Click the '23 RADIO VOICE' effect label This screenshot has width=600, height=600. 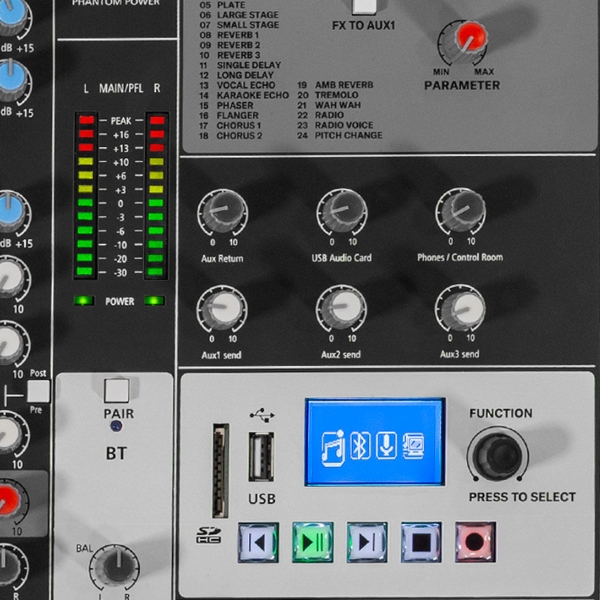tap(335, 125)
